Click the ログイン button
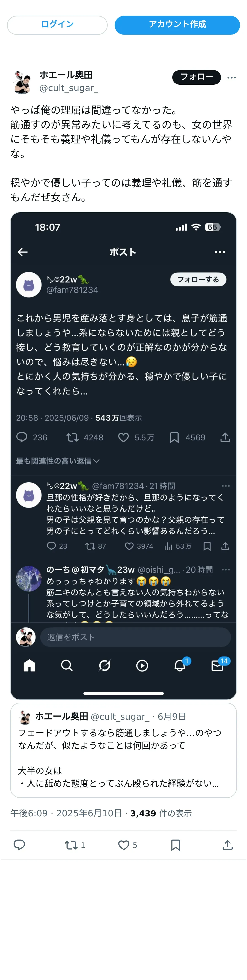Viewport: 247px width, 980px height. (57, 25)
